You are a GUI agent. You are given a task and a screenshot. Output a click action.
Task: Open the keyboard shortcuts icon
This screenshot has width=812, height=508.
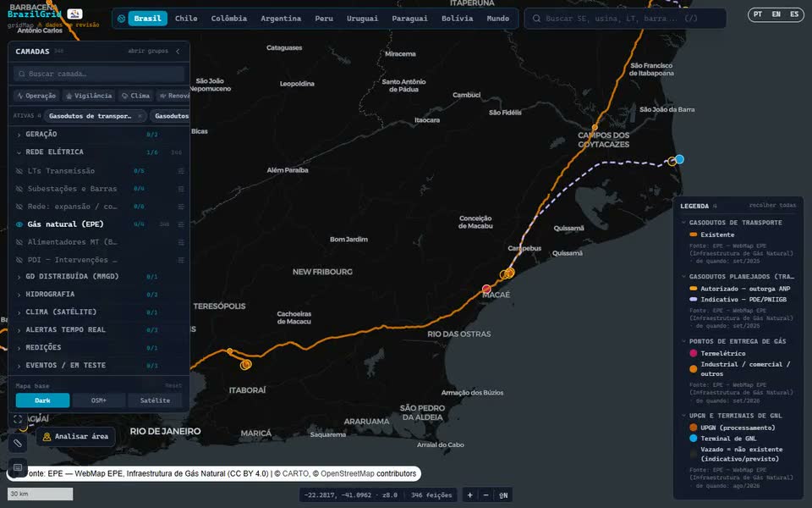[18, 467]
